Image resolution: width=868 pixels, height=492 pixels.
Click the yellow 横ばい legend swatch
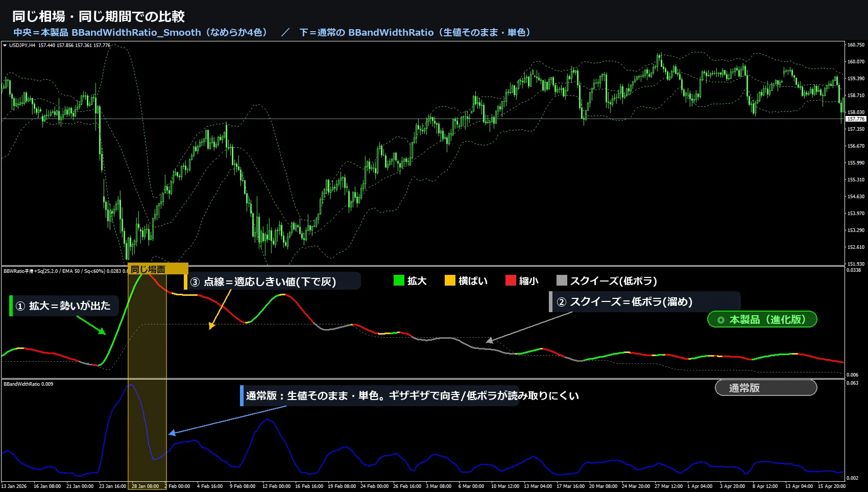pyautogui.click(x=450, y=280)
